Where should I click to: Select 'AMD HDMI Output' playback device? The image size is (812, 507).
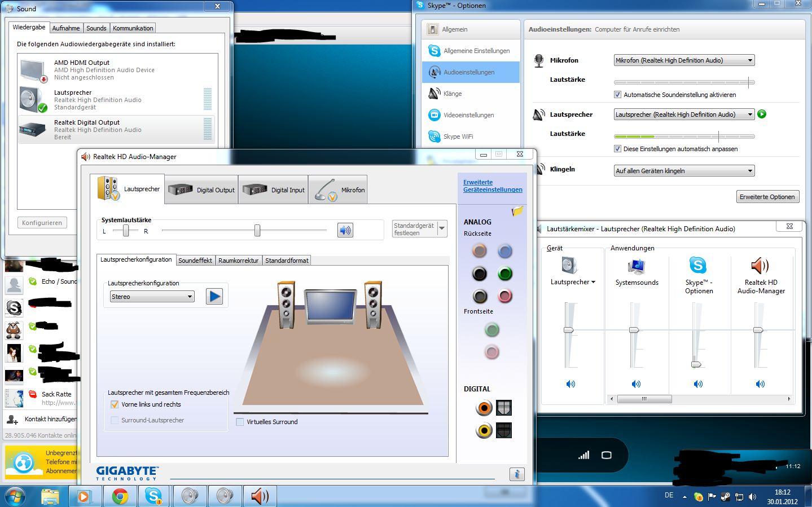[x=117, y=70]
